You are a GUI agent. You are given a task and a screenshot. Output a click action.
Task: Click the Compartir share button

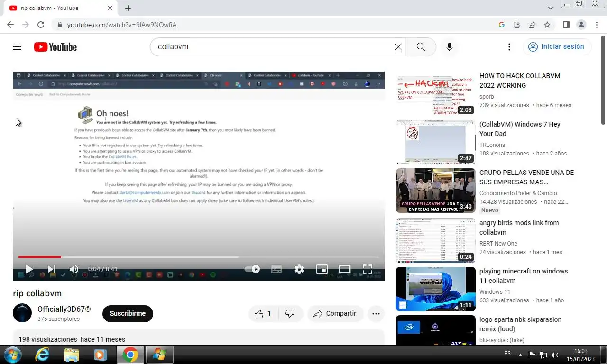coord(335,314)
